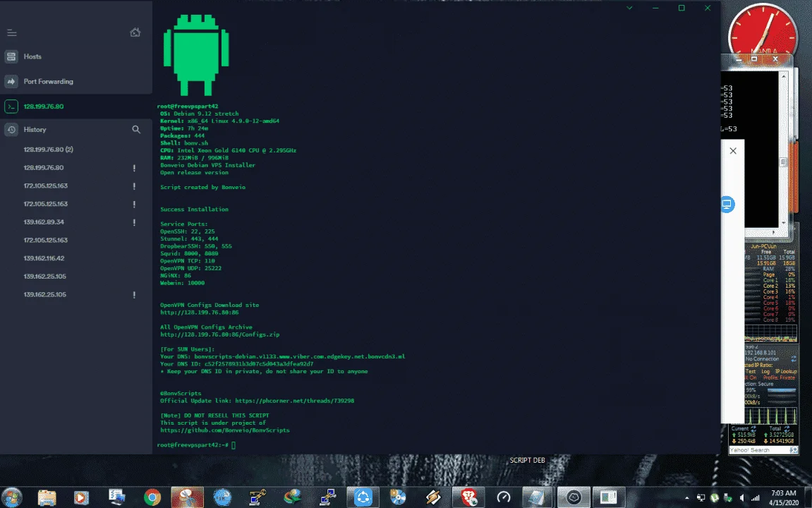Open the Windows Start button
The width and height of the screenshot is (812, 508).
point(12,497)
